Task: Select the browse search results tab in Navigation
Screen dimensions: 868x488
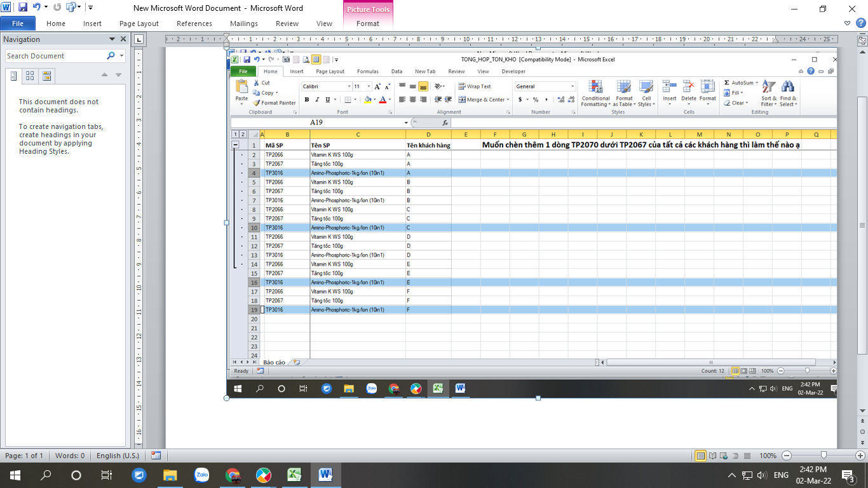Action: pyautogui.click(x=46, y=76)
